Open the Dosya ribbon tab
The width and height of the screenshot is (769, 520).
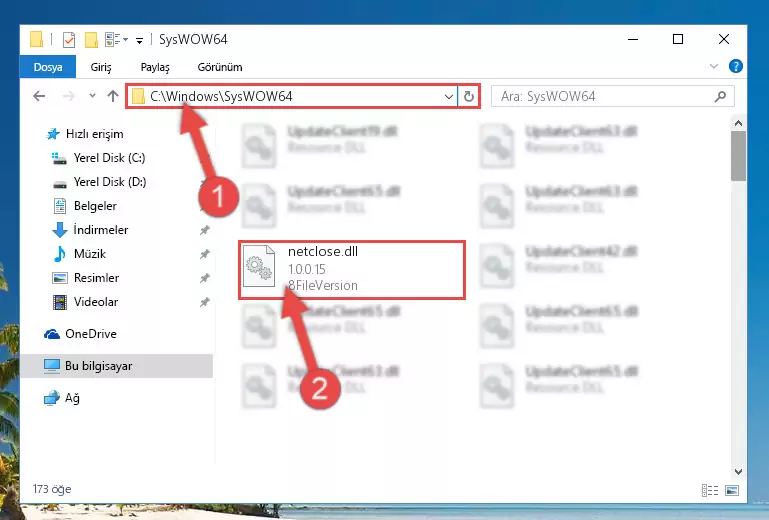point(48,67)
